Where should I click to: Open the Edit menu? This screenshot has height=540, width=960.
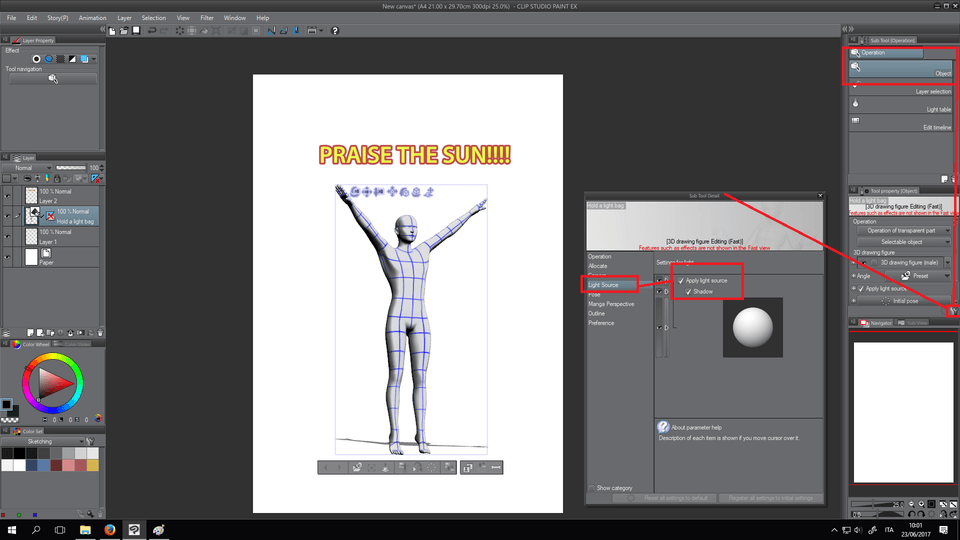tap(32, 18)
